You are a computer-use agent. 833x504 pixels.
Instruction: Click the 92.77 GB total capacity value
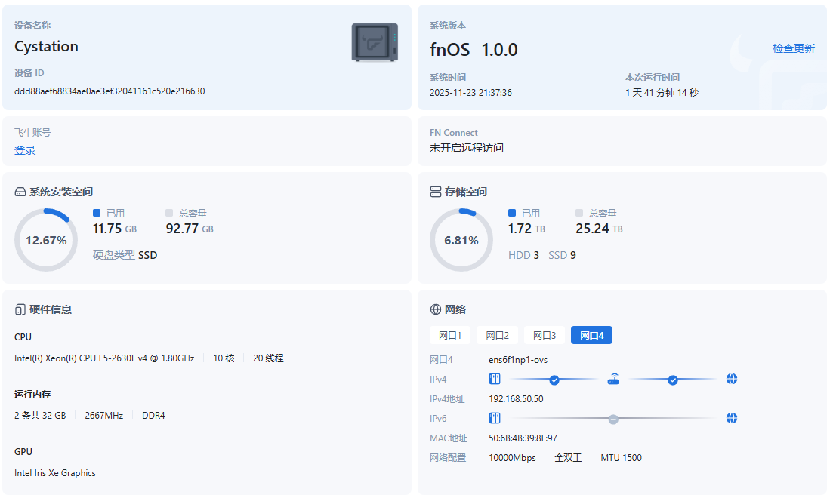190,229
